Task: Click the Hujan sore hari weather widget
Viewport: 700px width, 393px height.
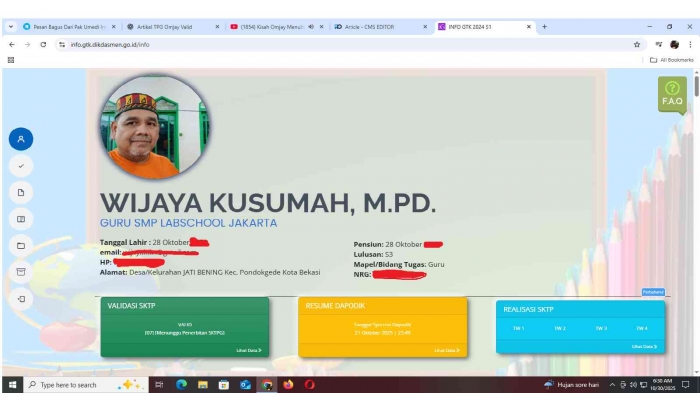Action: pos(571,385)
